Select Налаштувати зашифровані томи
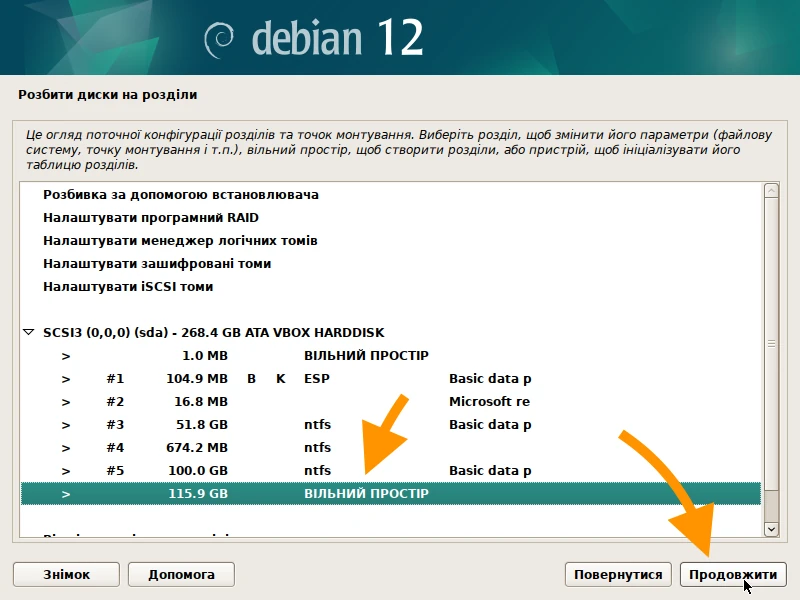The image size is (800, 600). [391, 264]
